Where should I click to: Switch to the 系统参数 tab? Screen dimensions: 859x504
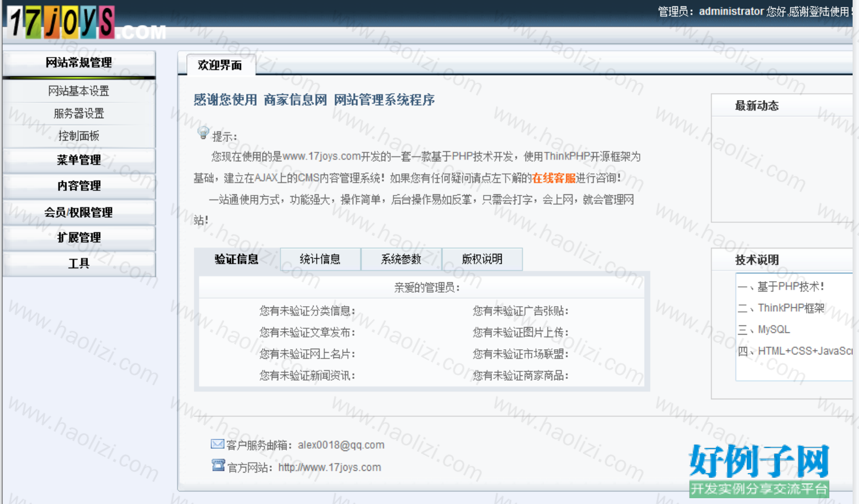coord(401,260)
